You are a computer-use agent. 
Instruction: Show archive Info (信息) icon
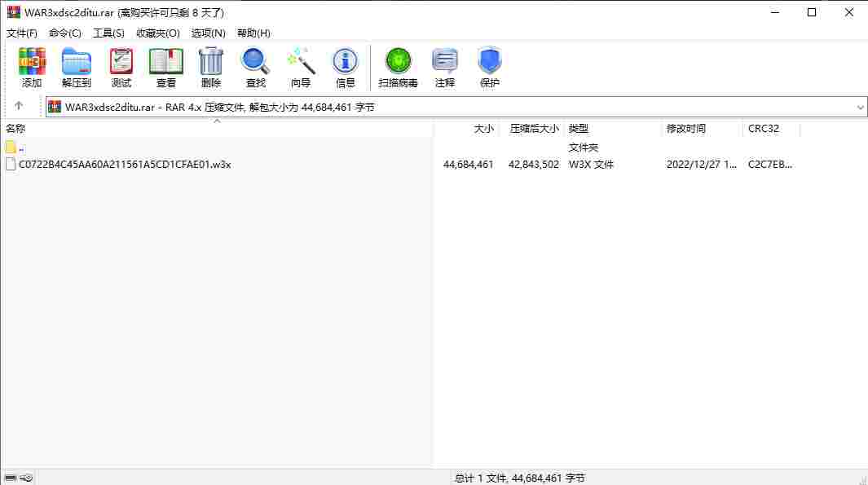(x=346, y=67)
